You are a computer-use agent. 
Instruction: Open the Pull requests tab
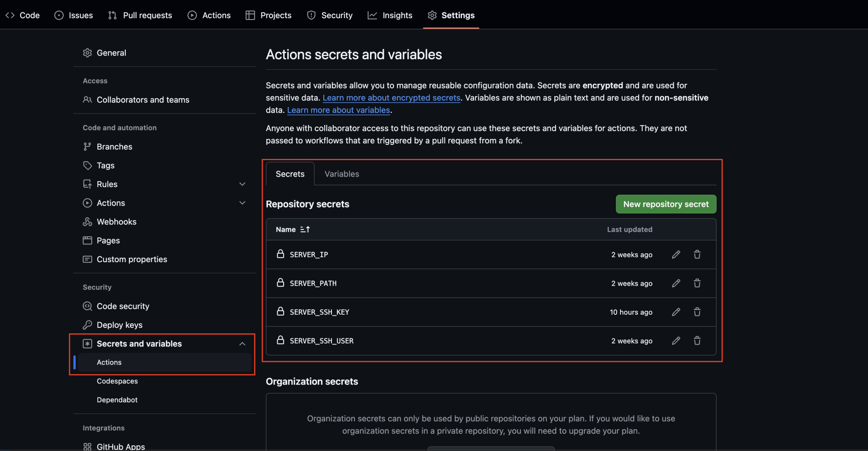(x=140, y=15)
